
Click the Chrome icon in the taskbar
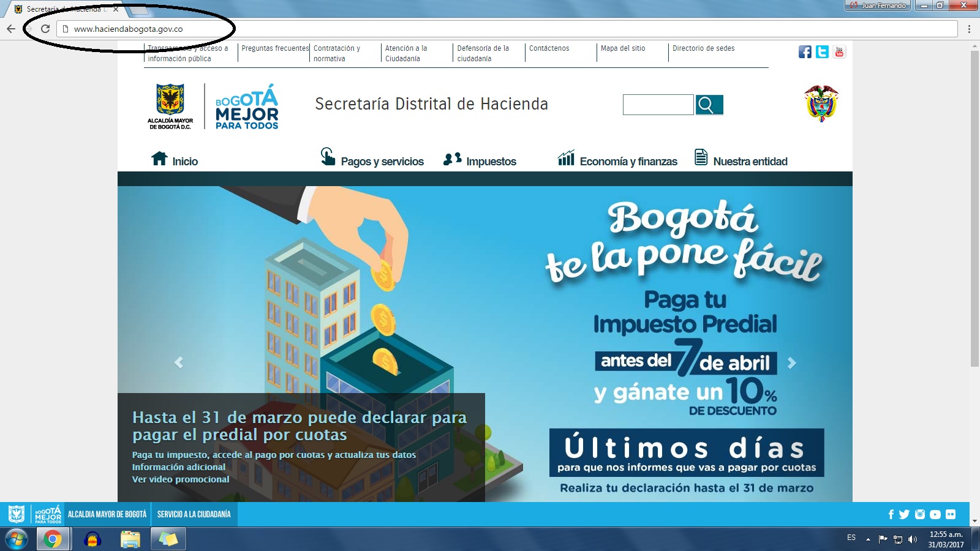point(53,539)
